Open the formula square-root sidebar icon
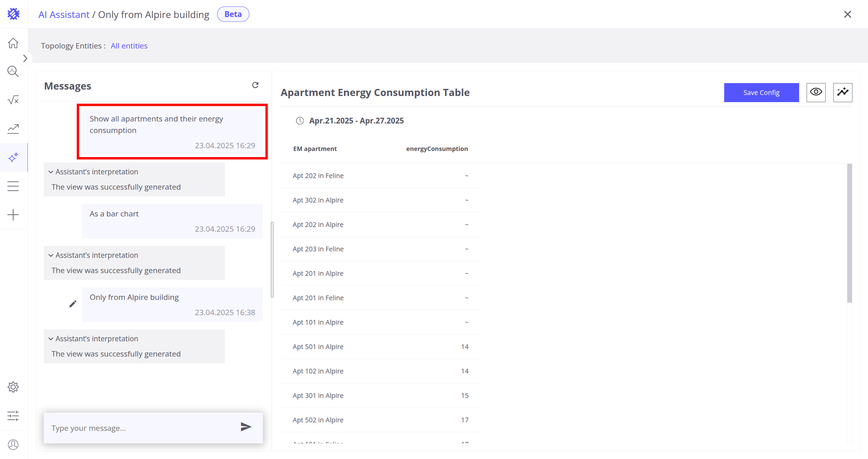The image size is (868, 459). 13,100
